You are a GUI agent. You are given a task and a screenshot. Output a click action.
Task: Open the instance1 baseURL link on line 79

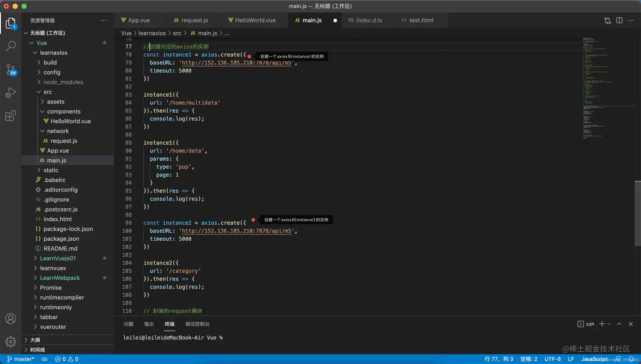pos(236,63)
